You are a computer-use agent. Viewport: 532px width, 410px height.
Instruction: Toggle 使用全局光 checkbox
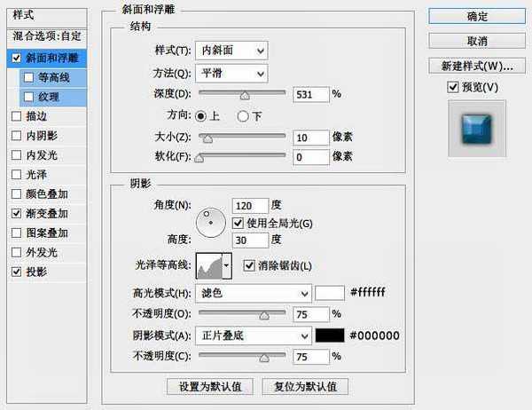pos(238,222)
